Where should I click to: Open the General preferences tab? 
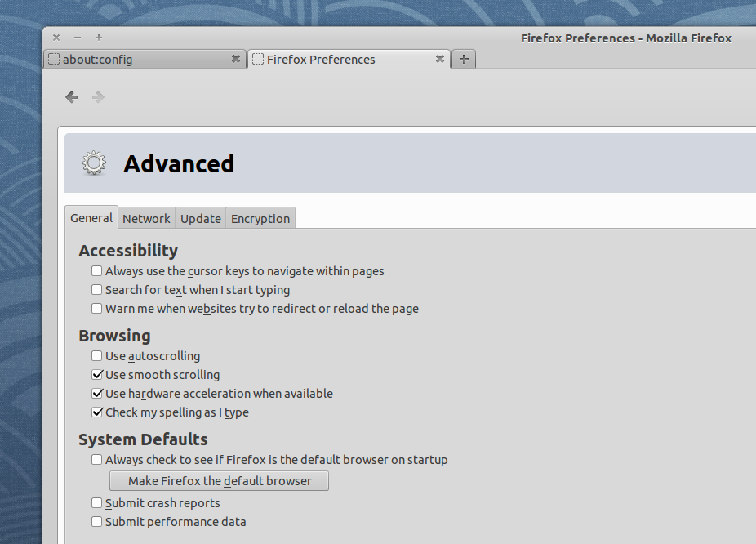(x=91, y=218)
